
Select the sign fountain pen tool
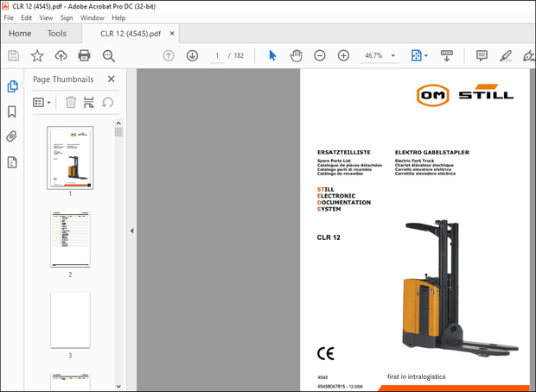point(529,55)
